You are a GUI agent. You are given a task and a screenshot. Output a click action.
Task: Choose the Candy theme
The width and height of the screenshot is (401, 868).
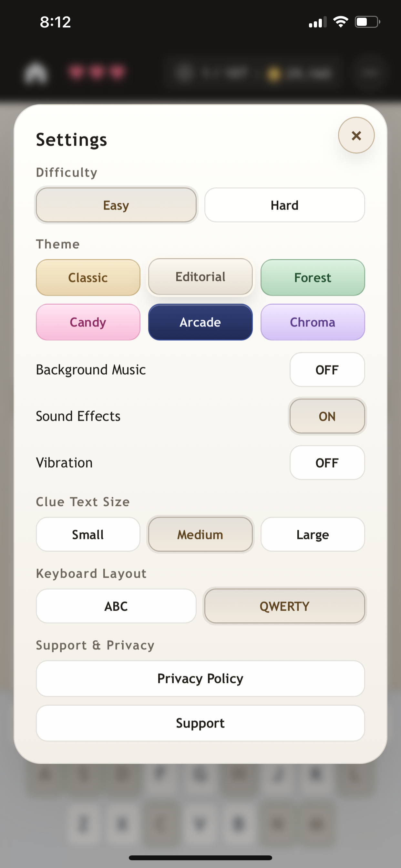88,322
